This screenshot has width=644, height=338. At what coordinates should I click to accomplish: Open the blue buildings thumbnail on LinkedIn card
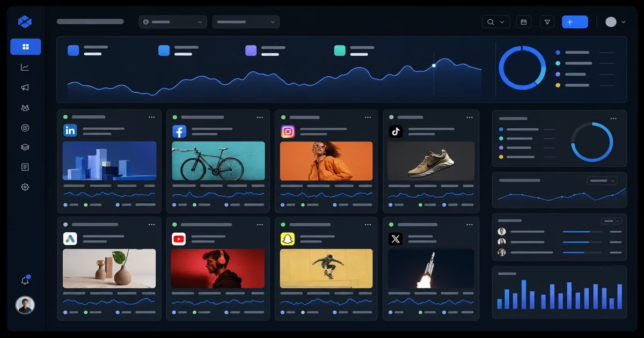pyautogui.click(x=109, y=161)
